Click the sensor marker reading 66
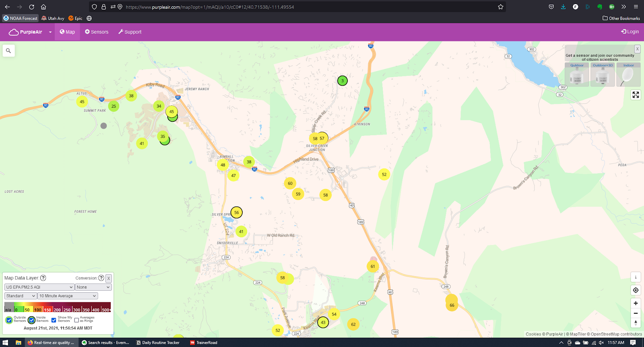 [x=452, y=305]
